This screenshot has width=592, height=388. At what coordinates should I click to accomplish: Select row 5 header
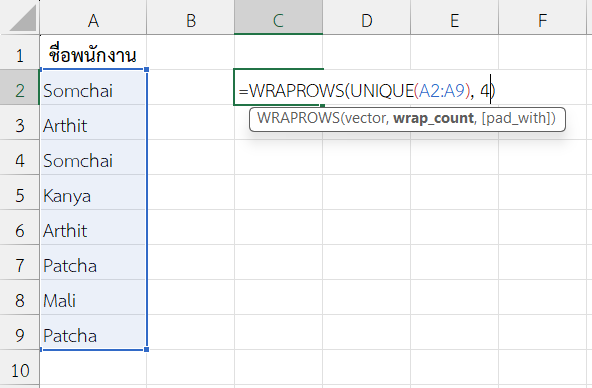pos(20,192)
